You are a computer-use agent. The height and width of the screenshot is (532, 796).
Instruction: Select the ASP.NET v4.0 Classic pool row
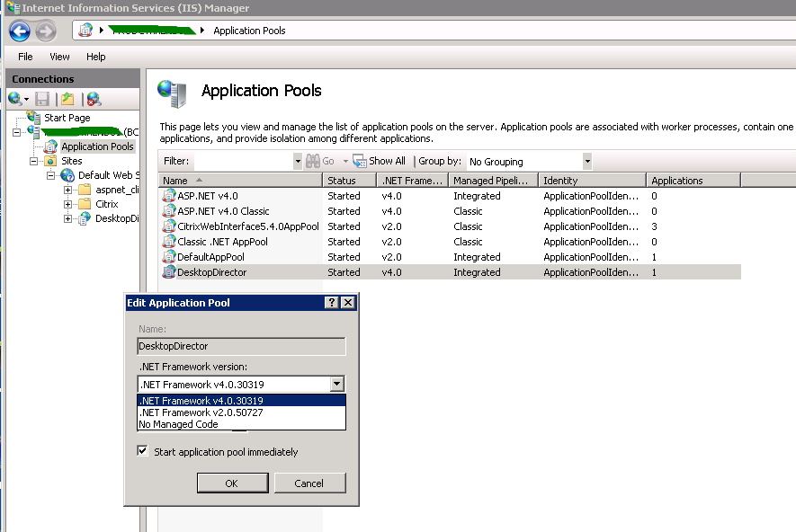(450, 211)
